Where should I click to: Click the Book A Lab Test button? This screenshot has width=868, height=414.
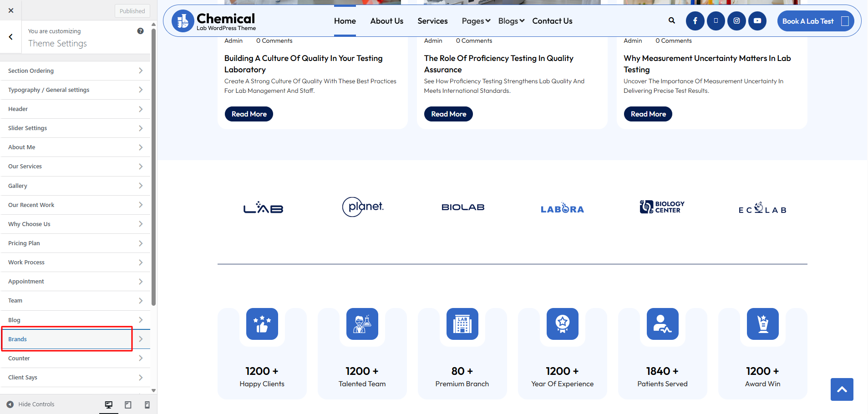(x=815, y=21)
